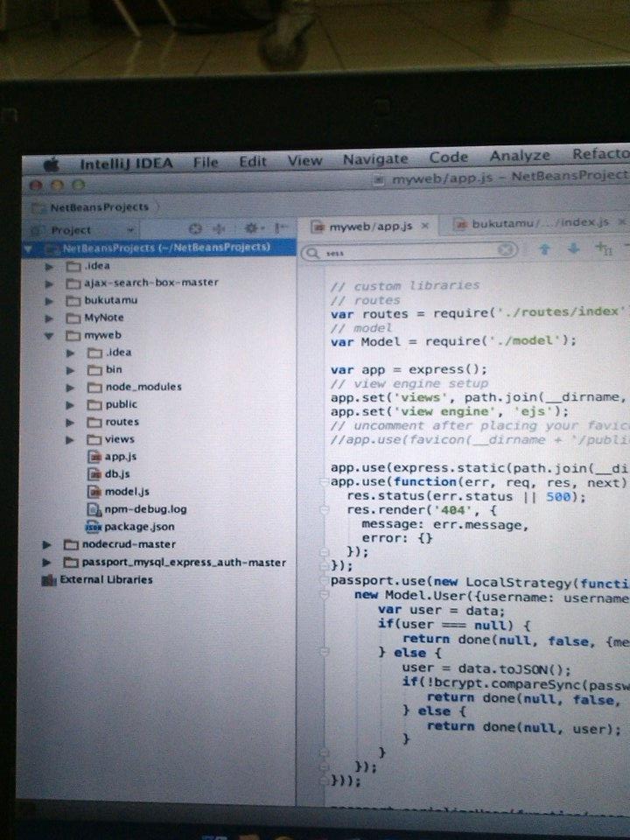This screenshot has height=840, width=630.
Task: Expand the routes folder
Action: point(70,423)
